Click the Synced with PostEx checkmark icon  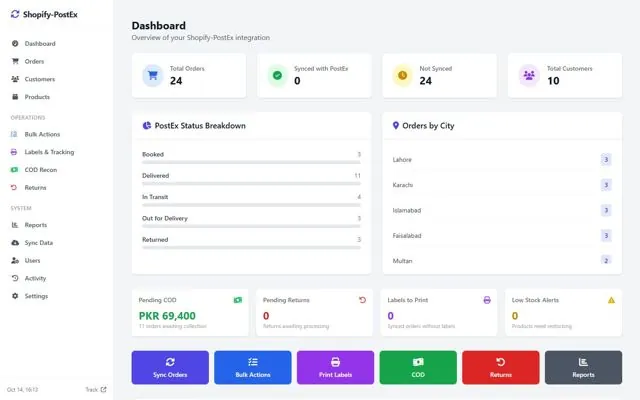(x=278, y=76)
